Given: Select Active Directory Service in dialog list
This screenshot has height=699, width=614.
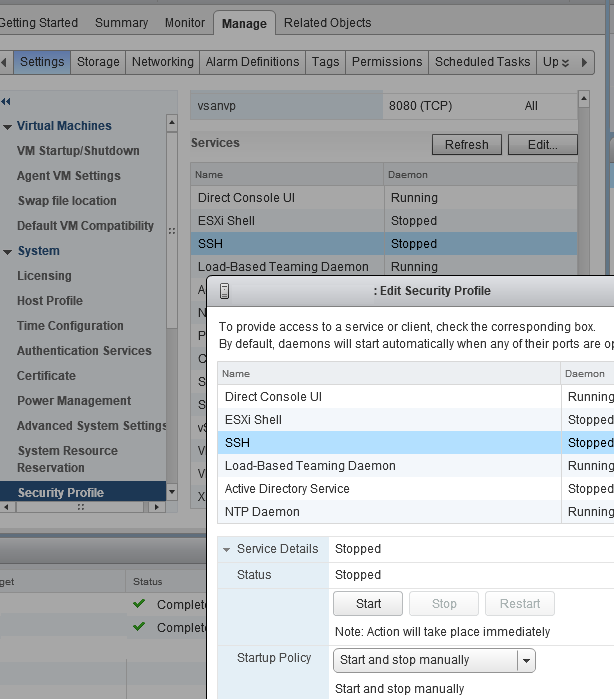Looking at the screenshot, I should pyautogui.click(x=416, y=489).
